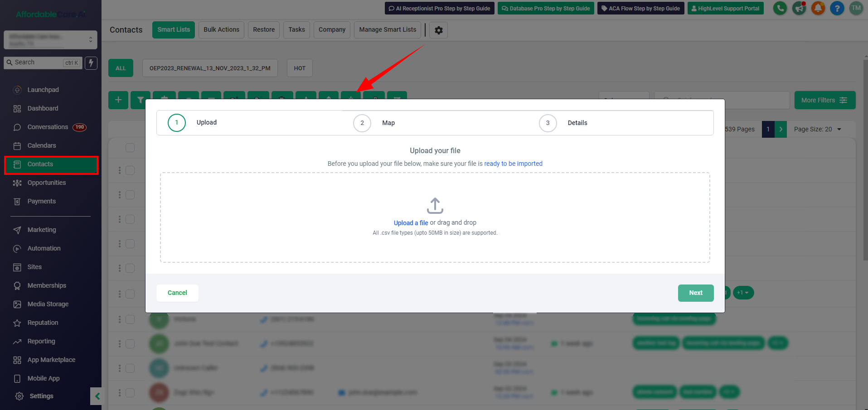
Task: Switch to the Bulk Actions tab
Action: coord(221,30)
